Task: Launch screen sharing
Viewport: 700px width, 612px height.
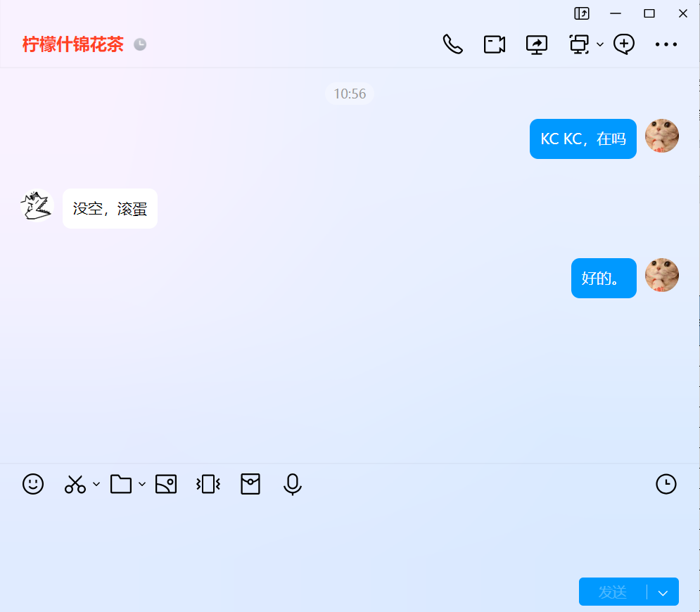Action: pyautogui.click(x=537, y=44)
